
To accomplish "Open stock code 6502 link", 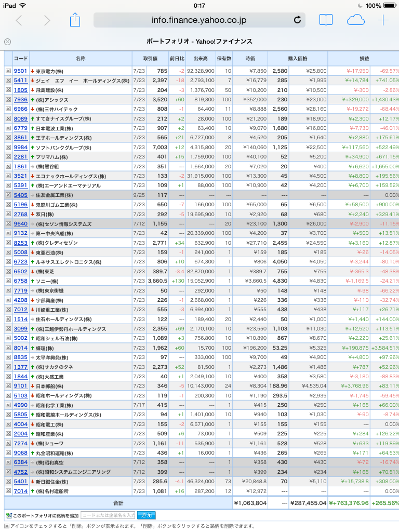I will (x=21, y=271).
